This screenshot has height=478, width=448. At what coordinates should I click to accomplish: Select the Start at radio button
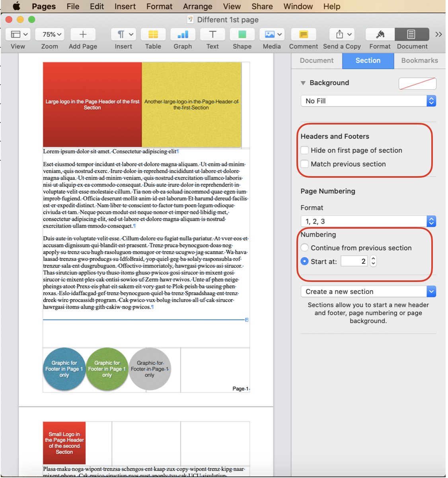pyautogui.click(x=305, y=261)
